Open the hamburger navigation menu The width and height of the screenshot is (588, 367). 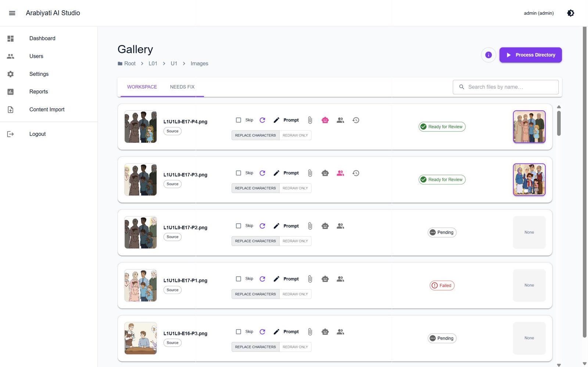click(12, 13)
